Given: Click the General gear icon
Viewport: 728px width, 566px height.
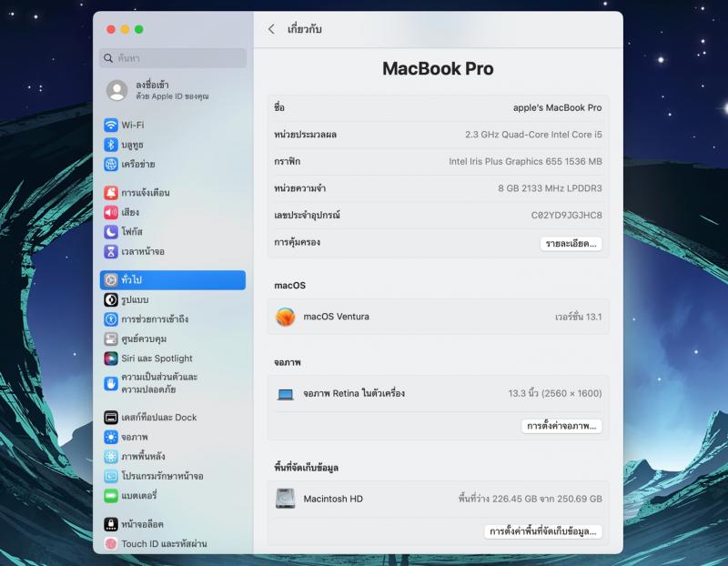Looking at the screenshot, I should pos(111,280).
